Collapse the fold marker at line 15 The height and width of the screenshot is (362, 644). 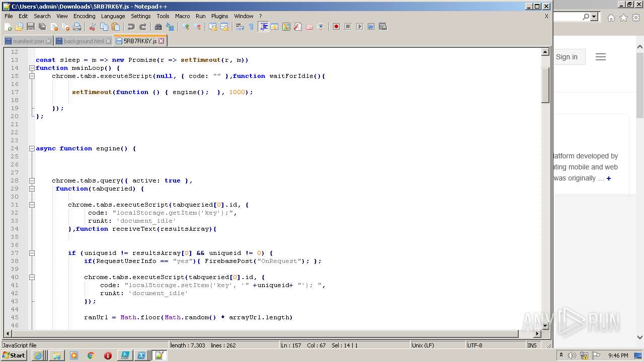pyautogui.click(x=32, y=76)
